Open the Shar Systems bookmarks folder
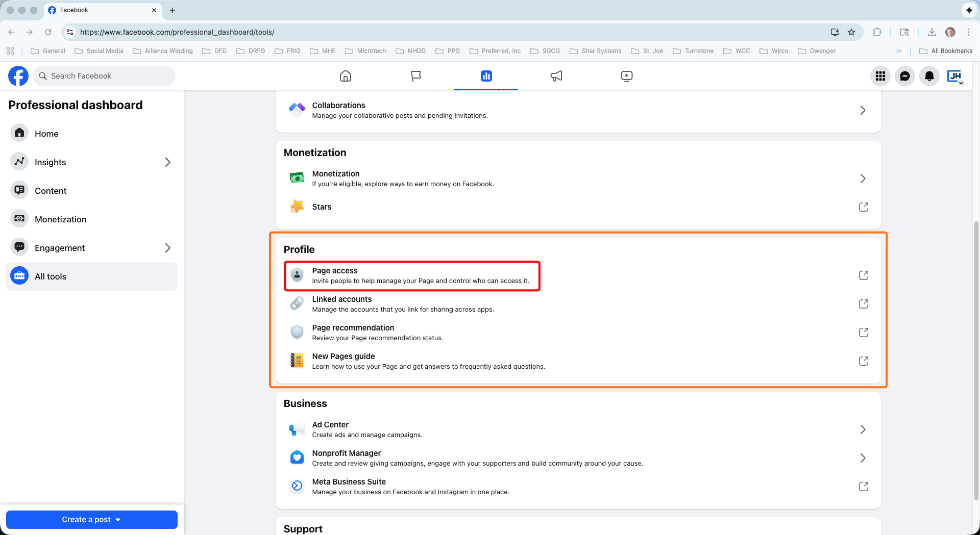Screen dimensions: 980x535 point(596,51)
